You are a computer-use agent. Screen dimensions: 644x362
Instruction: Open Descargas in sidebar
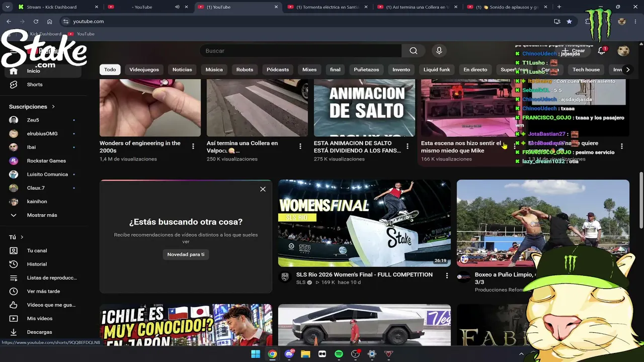(39, 332)
